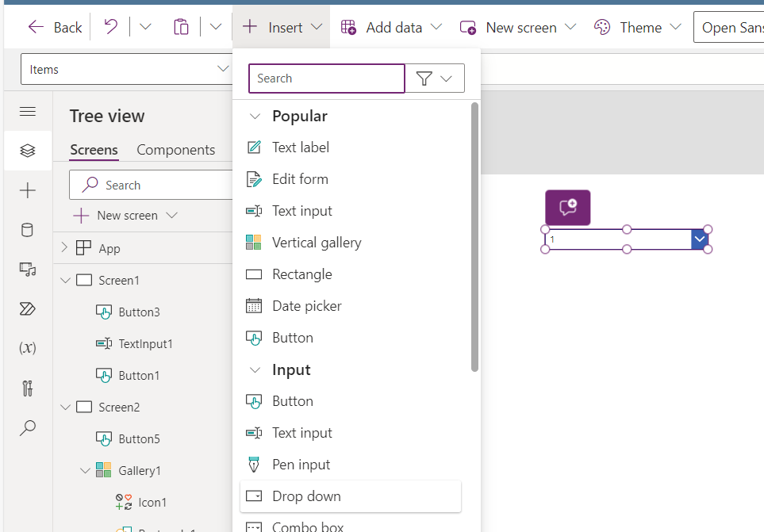Image resolution: width=764 pixels, height=532 pixels.
Task: Click the Paste clipboard icon
Action: [x=181, y=27]
